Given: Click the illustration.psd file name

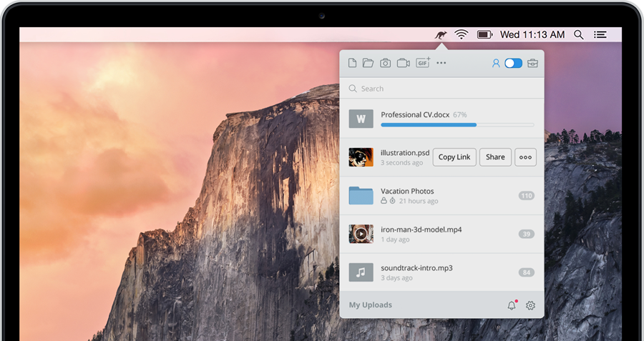Looking at the screenshot, I should (x=405, y=153).
